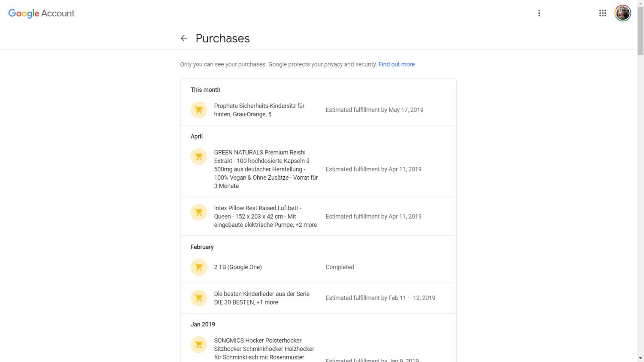Viewport: 644px width, 362px height.
Task: Click cart icon for Prophete Sicherheits-Kindersitz
Action: (199, 110)
